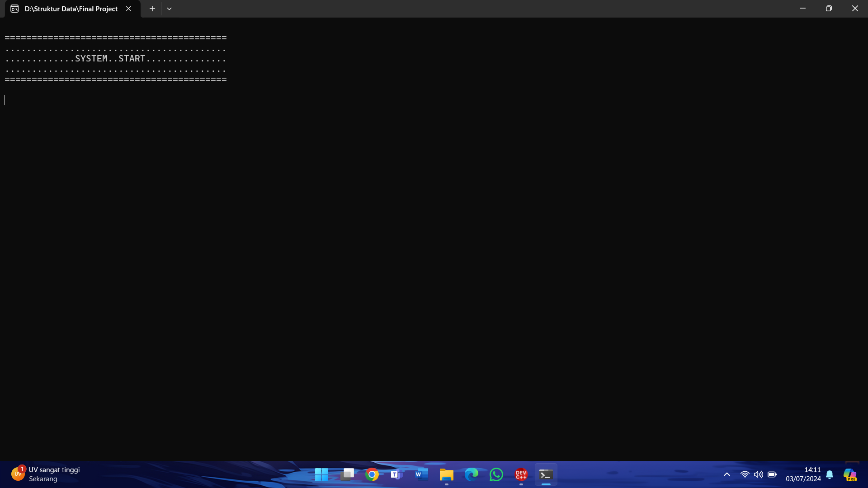868x488 pixels.
Task: Open the UV sangat tinggi weather widget
Action: point(46,474)
